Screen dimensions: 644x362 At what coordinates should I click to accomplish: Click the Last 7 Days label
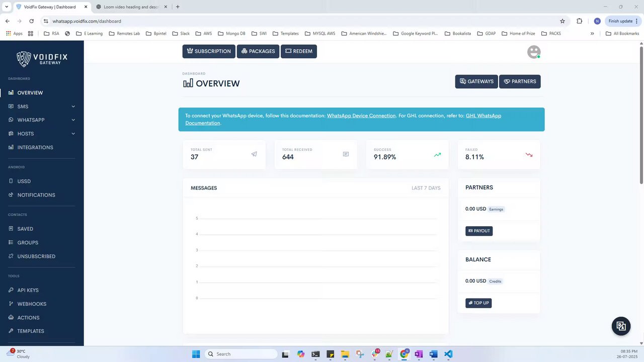(426, 188)
